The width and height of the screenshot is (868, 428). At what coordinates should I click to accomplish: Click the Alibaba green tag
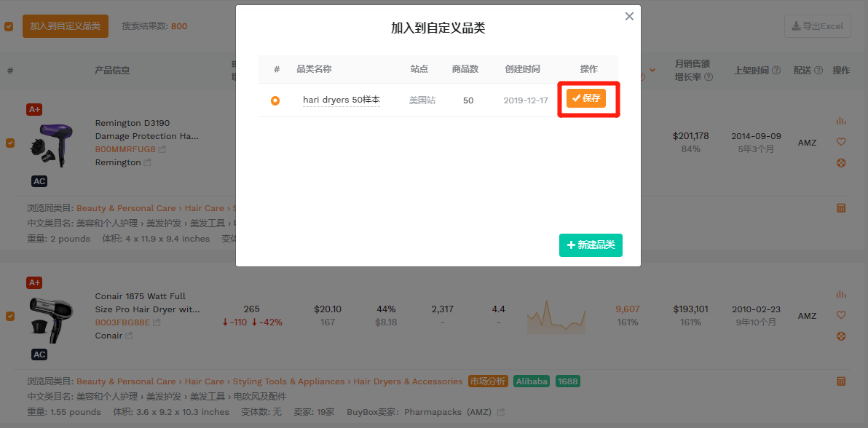[532, 381]
